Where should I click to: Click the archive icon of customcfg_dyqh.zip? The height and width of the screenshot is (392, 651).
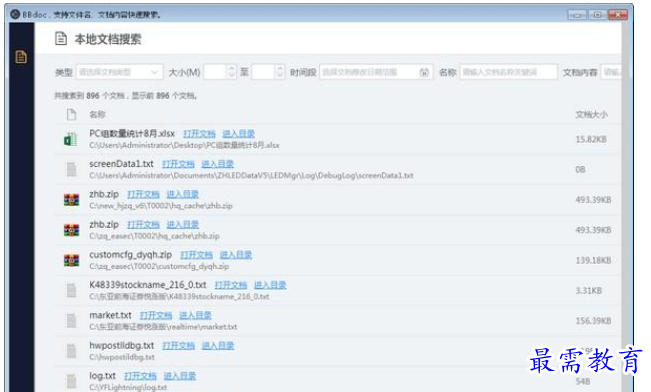tap(71, 260)
